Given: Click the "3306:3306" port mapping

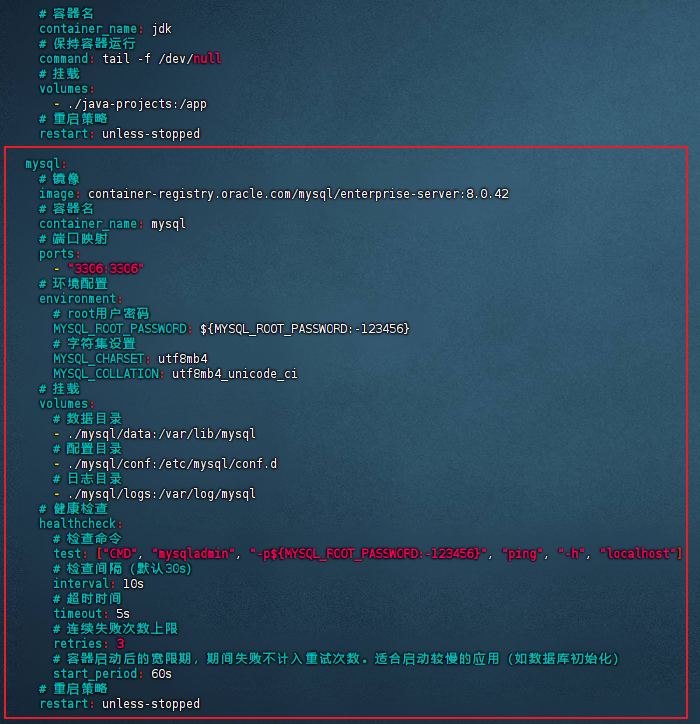Looking at the screenshot, I should pyautogui.click(x=106, y=269).
